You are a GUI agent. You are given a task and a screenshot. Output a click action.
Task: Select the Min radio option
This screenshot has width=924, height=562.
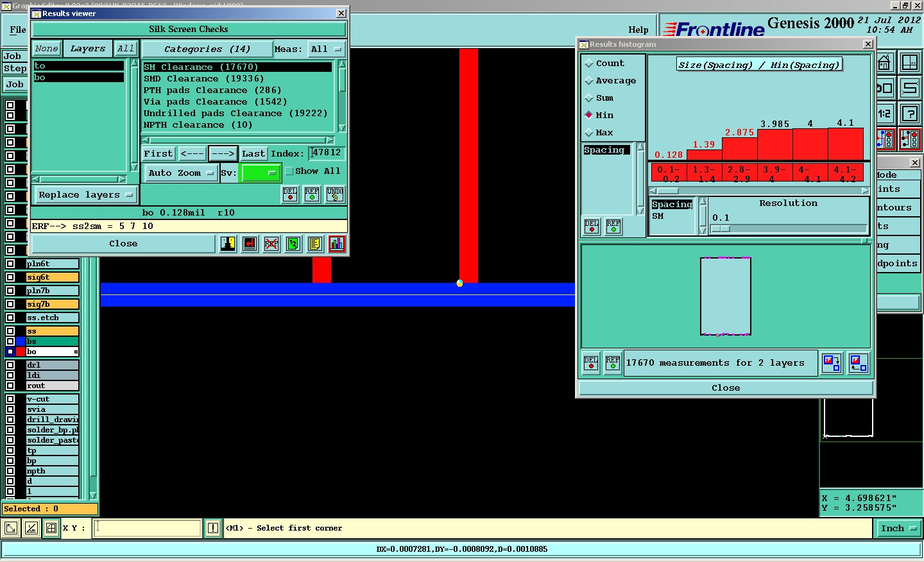[588, 115]
